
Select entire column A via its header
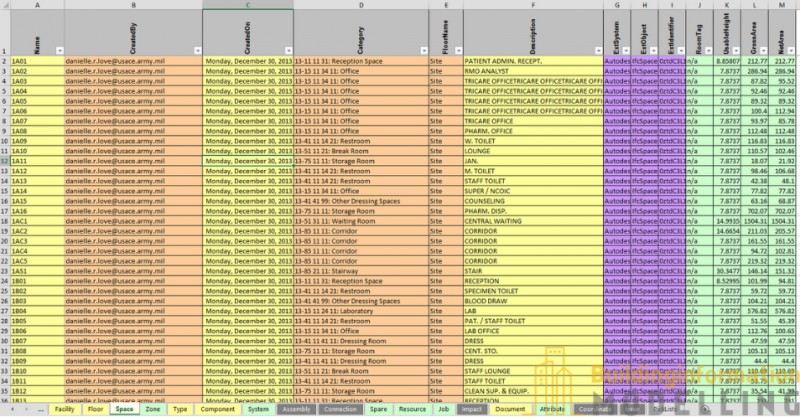coord(37,5)
